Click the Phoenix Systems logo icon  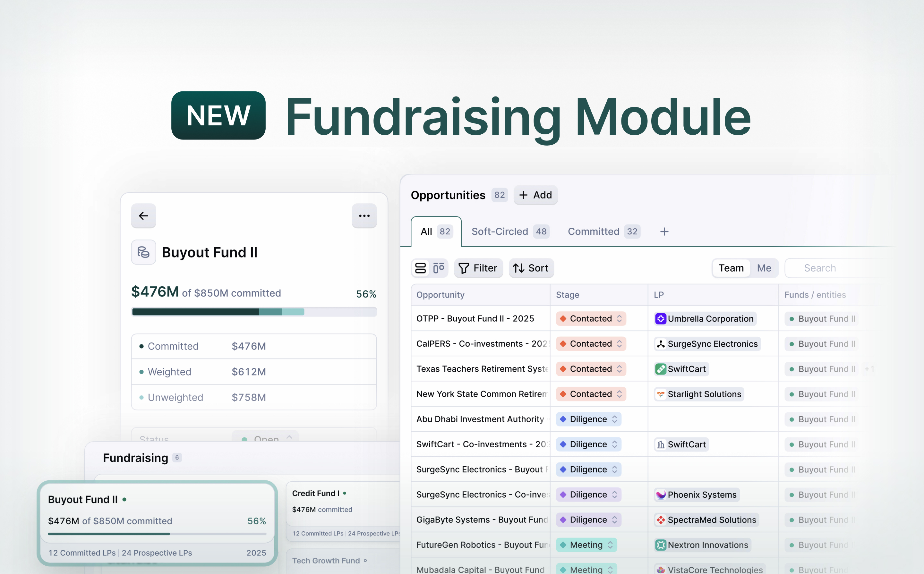click(x=661, y=495)
